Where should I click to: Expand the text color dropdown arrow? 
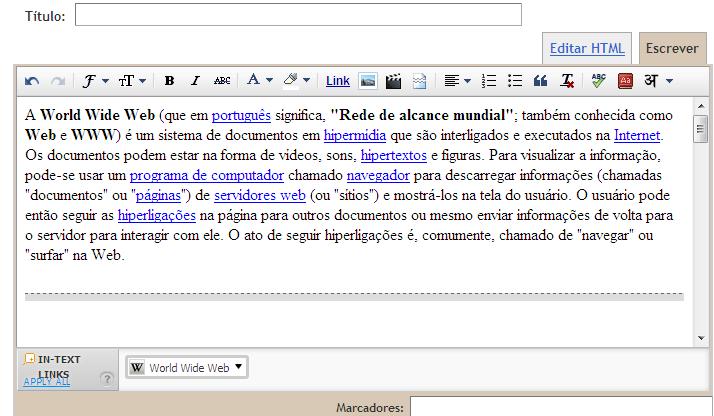270,81
